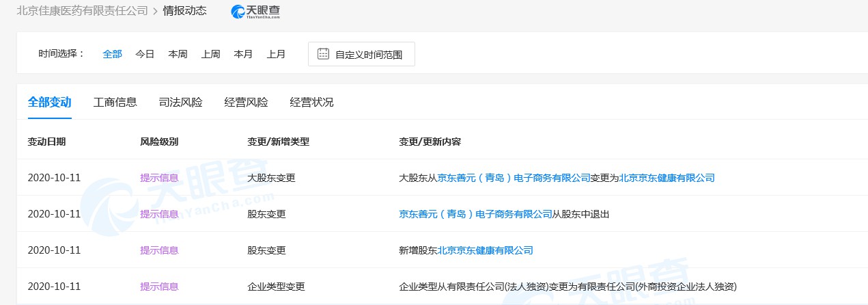This screenshot has height=305, width=868.
Task: Open 北京京东健康有限公司 link in 大股东变更 row
Action: point(667,178)
